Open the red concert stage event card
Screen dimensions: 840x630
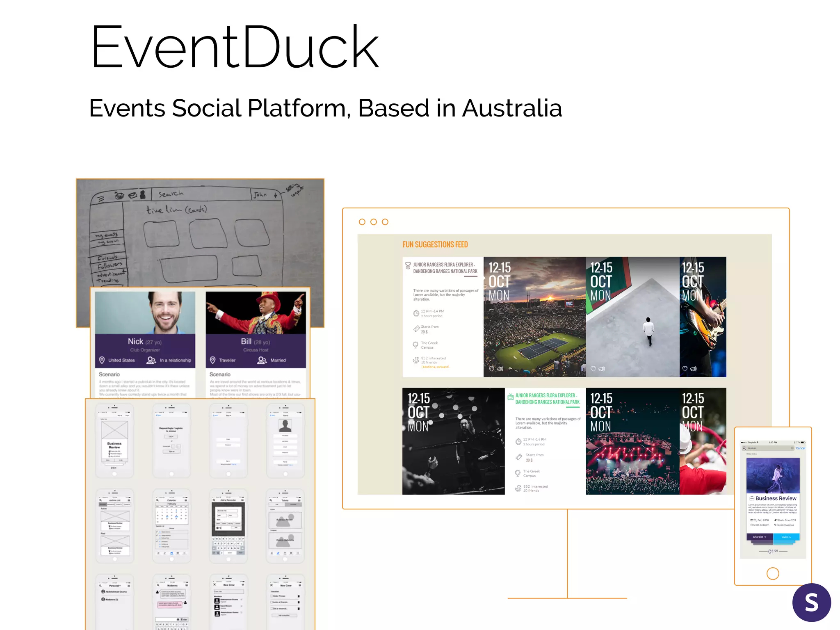(x=632, y=441)
